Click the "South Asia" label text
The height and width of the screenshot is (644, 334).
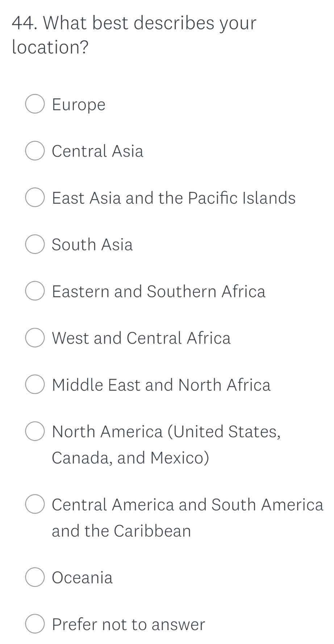coord(92,245)
